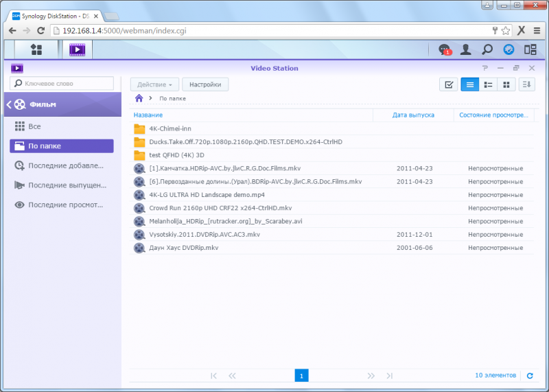
Task: Sort by Название column header
Action: click(x=148, y=115)
